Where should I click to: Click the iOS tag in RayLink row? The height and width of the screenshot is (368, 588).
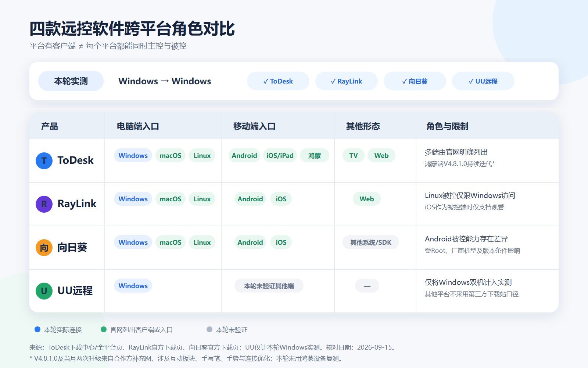[281, 199]
